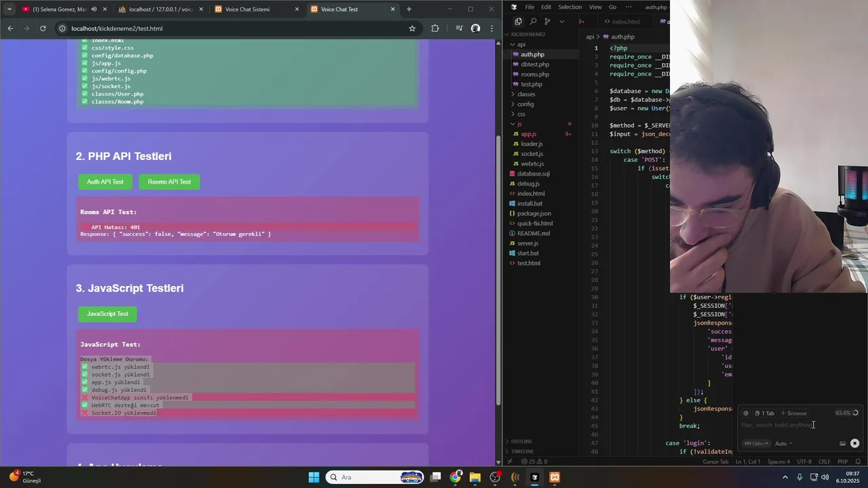Open the Edit menu

(546, 7)
